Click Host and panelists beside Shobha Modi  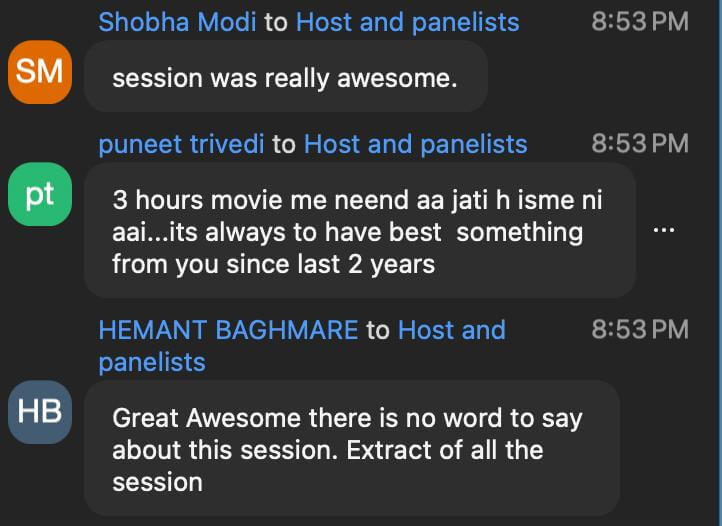point(408,21)
